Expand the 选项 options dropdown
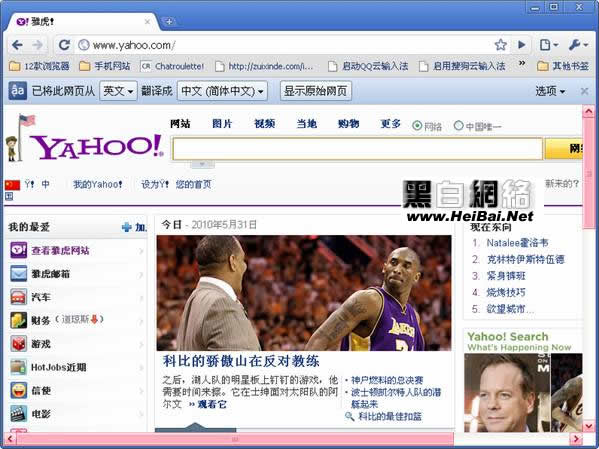 coord(550,91)
